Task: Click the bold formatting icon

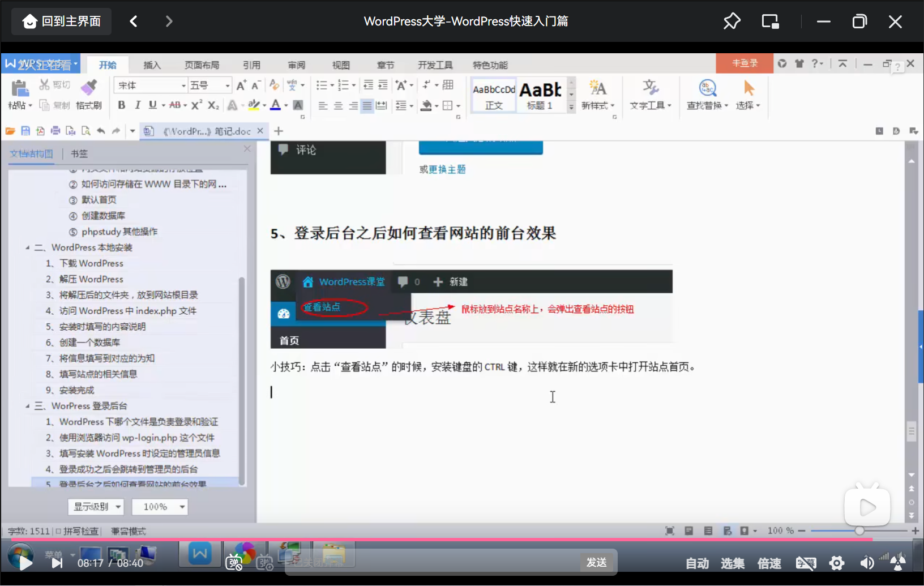Action: (121, 105)
